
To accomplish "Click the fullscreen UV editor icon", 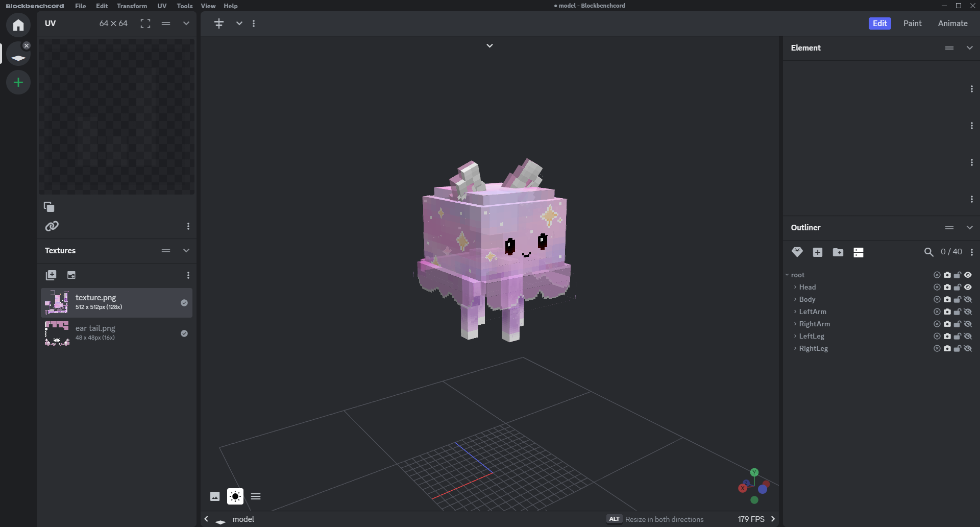I will 145,23.
